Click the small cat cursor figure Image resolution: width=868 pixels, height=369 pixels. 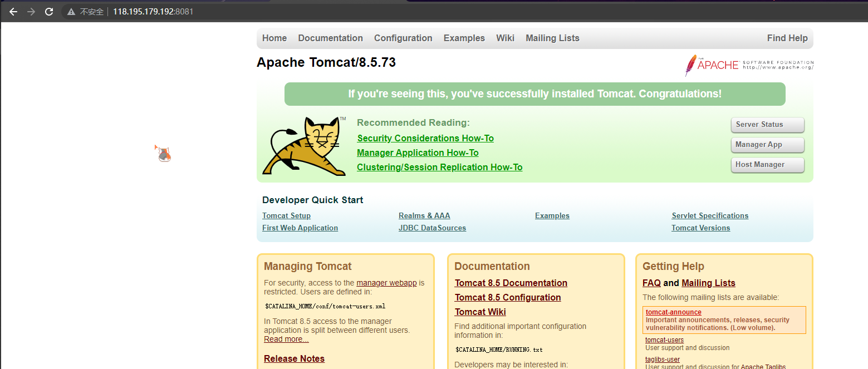[163, 153]
